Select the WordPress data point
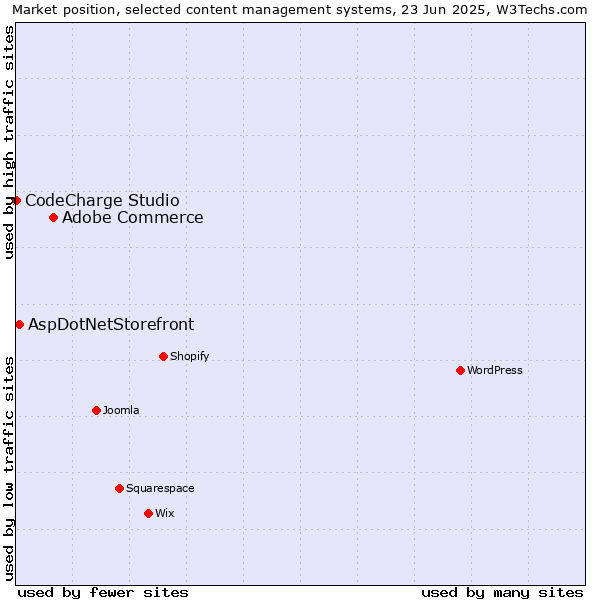 [460, 370]
